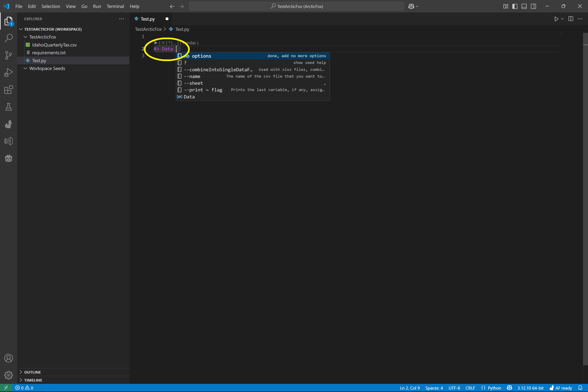The image size is (588, 392).
Task: Run the seed with the arrow codelens
Action: tap(156, 43)
